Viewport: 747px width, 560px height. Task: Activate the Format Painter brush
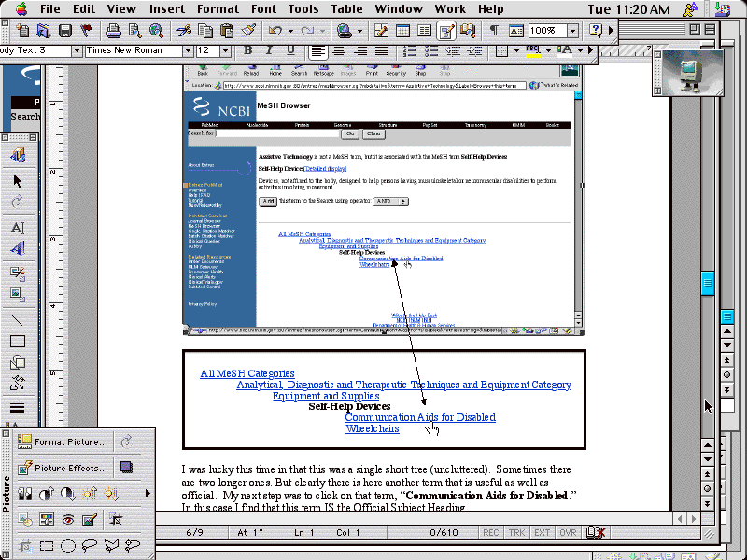[248, 31]
